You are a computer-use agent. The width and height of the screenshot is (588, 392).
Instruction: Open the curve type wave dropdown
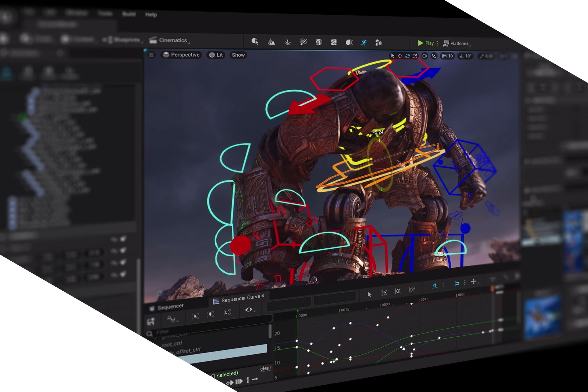(173, 319)
